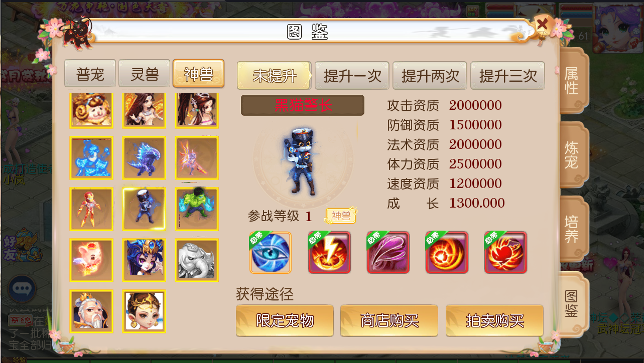
Task: Open the 属性 side tab
Action: coord(572,81)
